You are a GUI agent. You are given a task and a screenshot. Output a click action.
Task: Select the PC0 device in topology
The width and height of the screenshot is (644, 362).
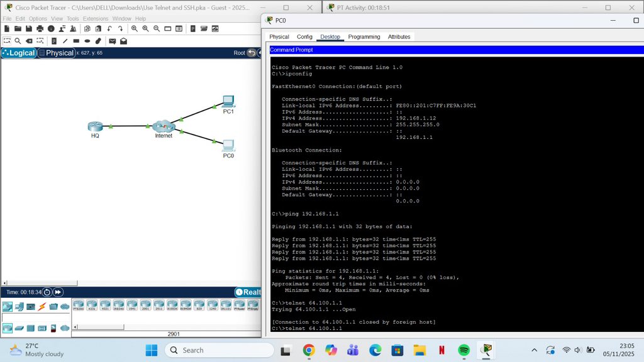click(x=228, y=146)
